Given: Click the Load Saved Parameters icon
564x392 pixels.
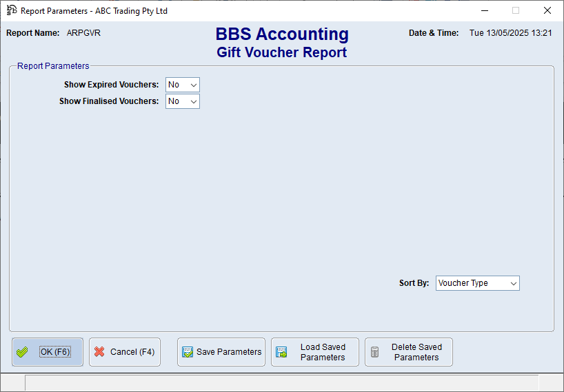Looking at the screenshot, I should click(281, 352).
